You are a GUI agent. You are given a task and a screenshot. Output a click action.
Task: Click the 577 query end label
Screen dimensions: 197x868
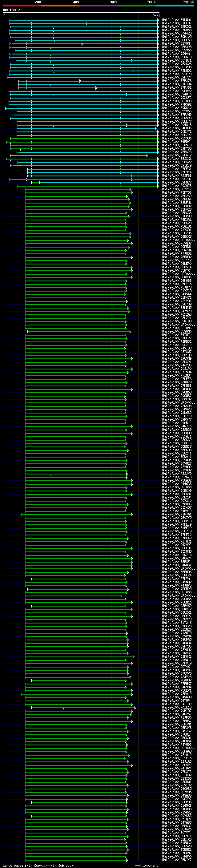(x=155, y=15)
